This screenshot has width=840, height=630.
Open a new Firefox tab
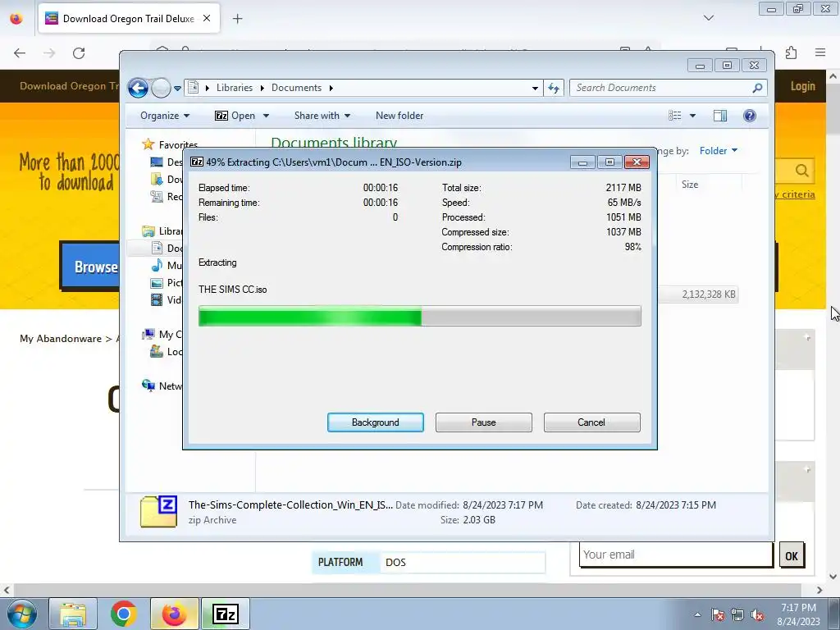(237, 19)
